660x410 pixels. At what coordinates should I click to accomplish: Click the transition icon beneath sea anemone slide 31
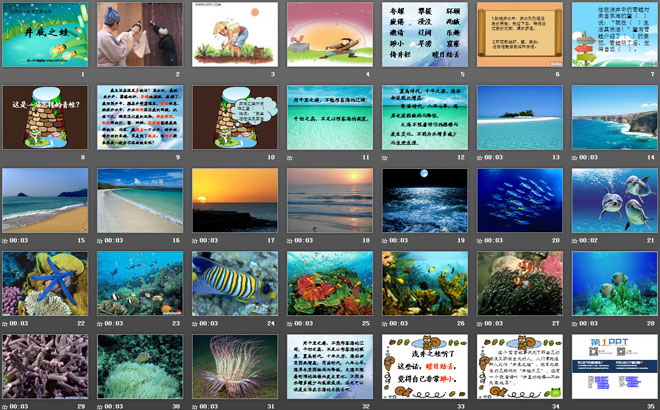tap(196, 406)
